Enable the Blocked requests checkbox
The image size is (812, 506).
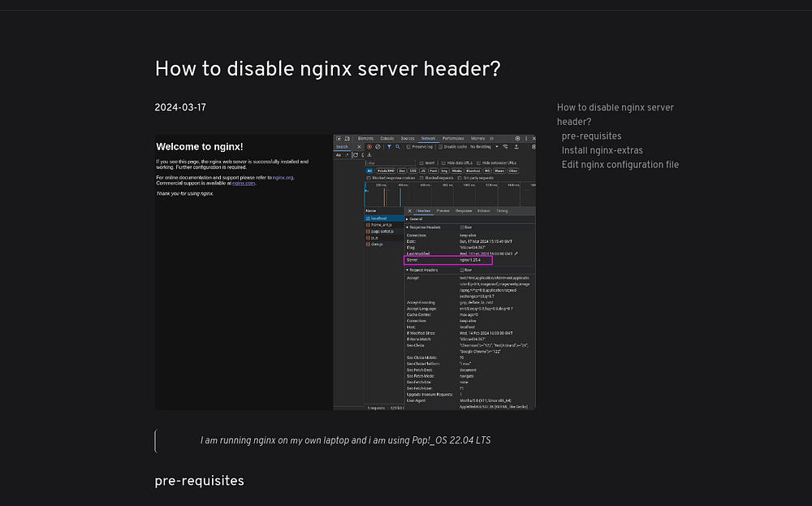click(421, 178)
